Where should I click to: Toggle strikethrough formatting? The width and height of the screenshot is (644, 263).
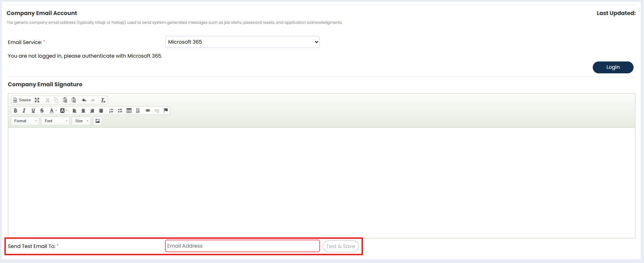coord(42,110)
